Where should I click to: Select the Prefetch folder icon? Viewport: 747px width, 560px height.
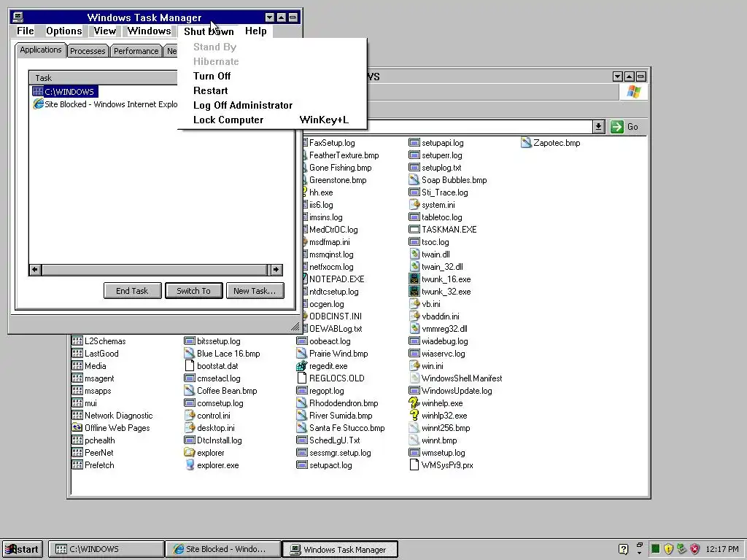click(x=77, y=465)
